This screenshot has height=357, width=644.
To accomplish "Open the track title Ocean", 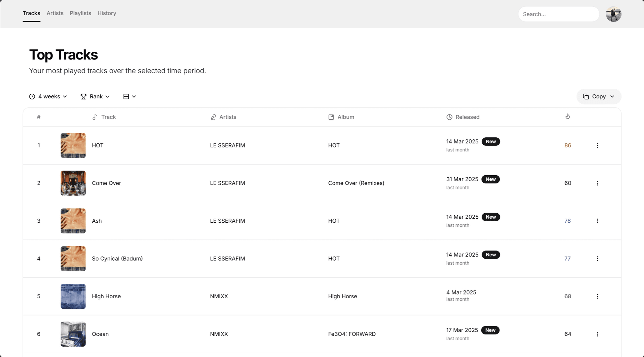I will (100, 334).
